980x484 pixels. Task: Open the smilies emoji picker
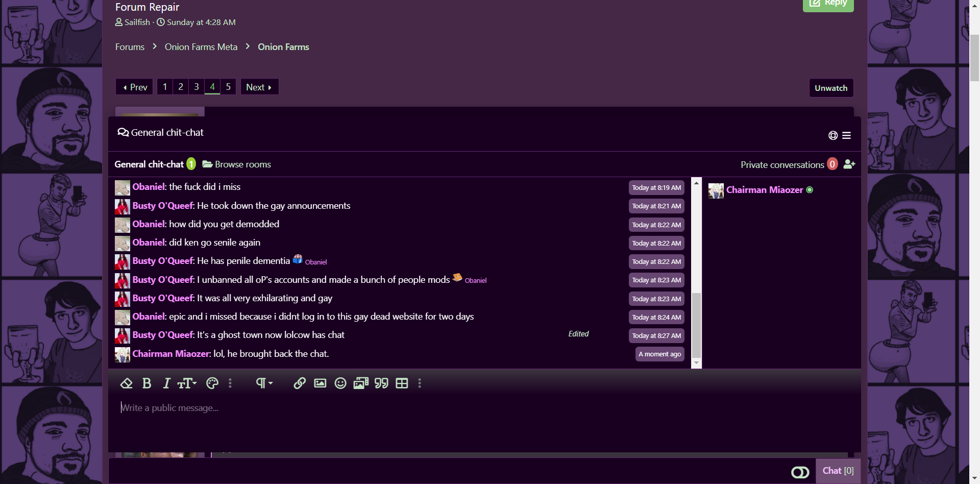point(340,383)
